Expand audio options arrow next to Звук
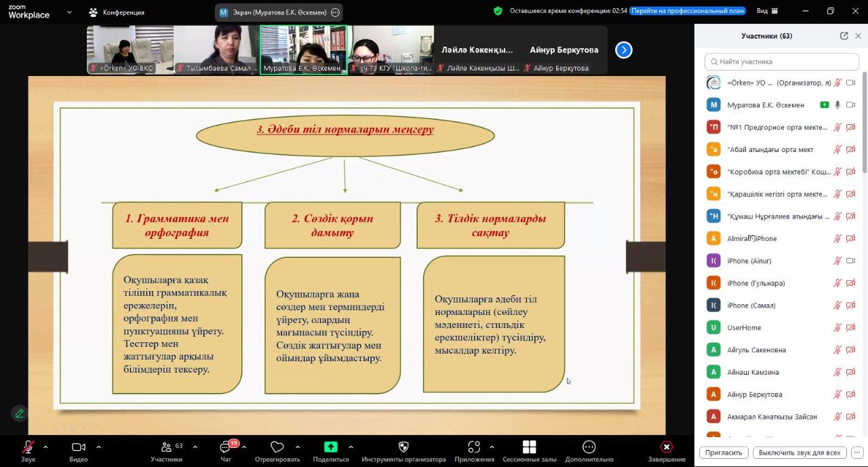Viewport: 868px width, 467px height. [45, 447]
